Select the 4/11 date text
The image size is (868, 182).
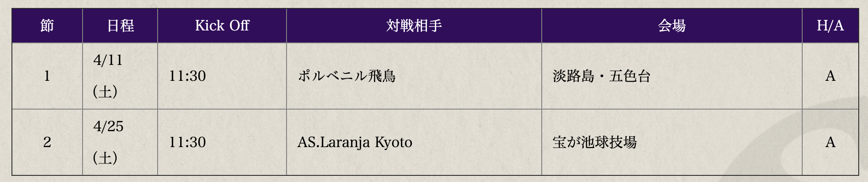(108, 60)
